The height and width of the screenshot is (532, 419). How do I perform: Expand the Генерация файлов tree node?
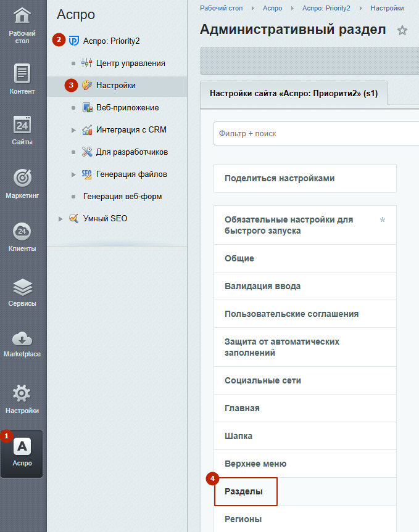point(73,174)
